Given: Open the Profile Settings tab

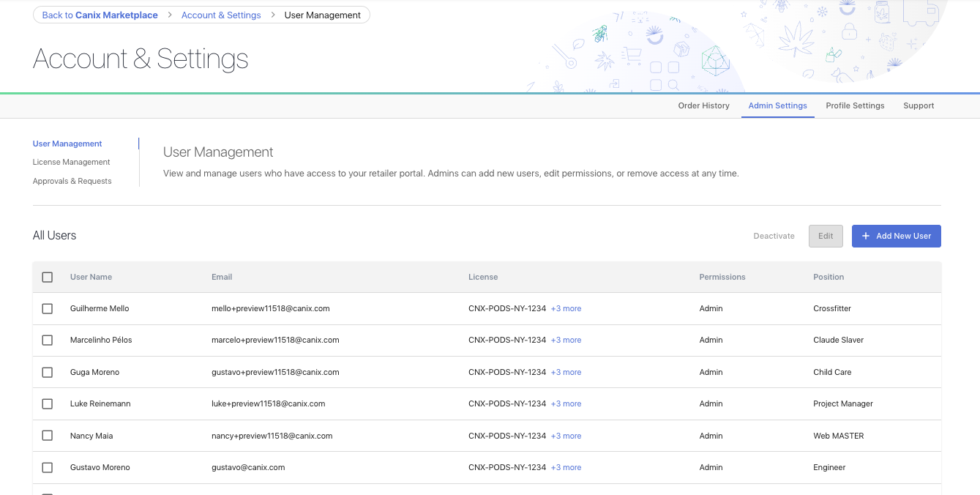Looking at the screenshot, I should tap(855, 105).
